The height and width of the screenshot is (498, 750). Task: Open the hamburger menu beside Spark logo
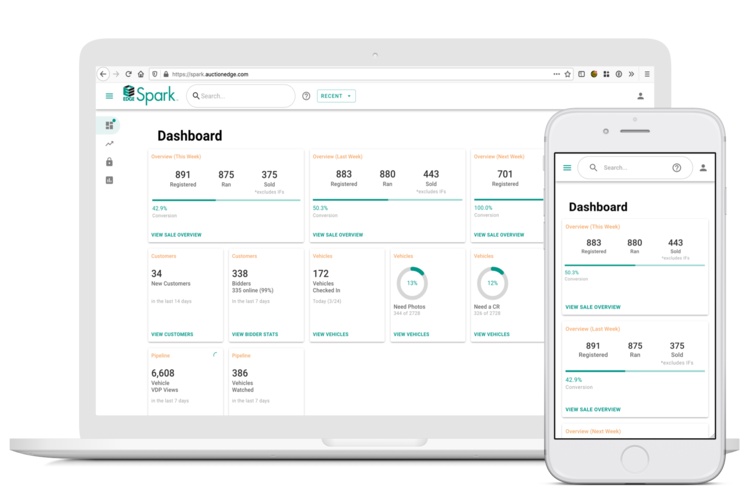pyautogui.click(x=109, y=96)
